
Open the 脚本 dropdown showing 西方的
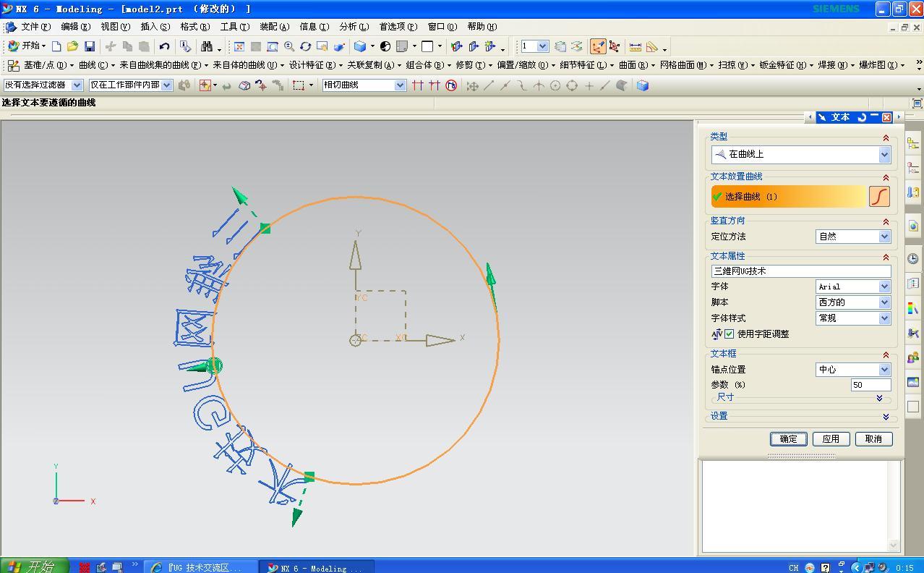pos(853,302)
